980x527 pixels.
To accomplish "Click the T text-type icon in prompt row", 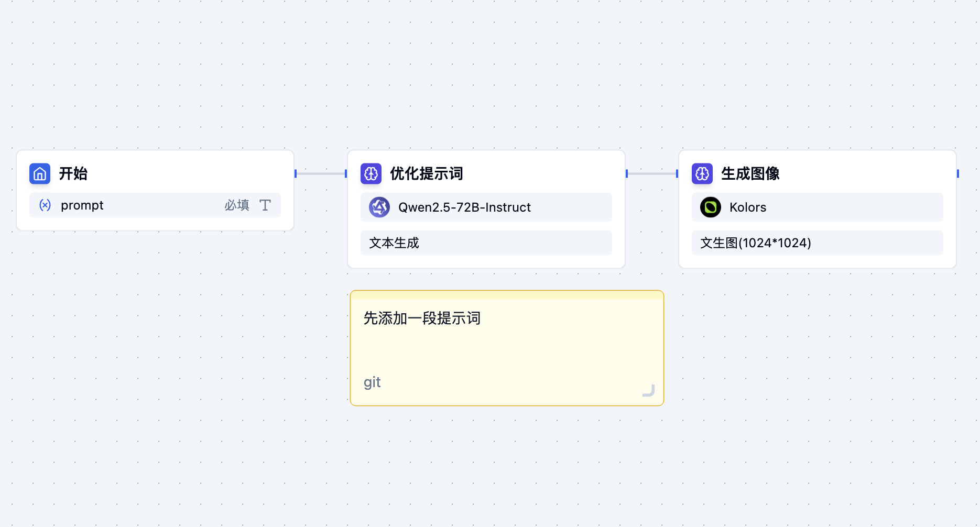I will 266,205.
